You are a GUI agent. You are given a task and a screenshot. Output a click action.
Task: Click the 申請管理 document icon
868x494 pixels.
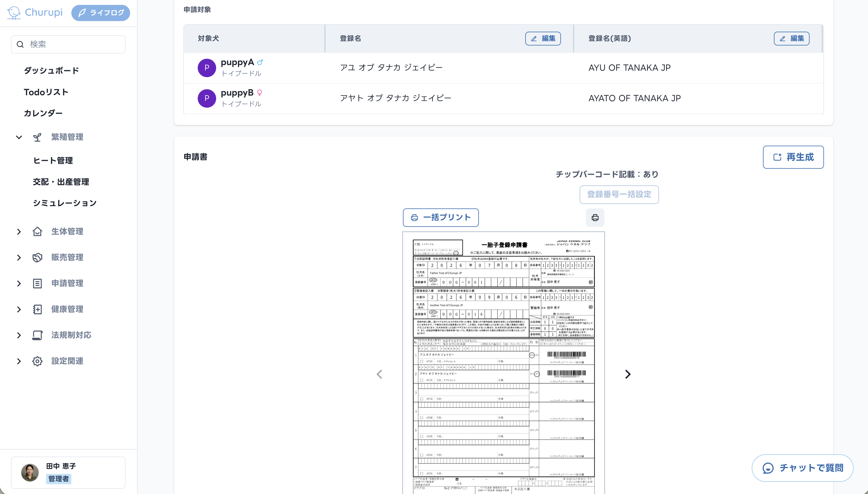(x=37, y=283)
